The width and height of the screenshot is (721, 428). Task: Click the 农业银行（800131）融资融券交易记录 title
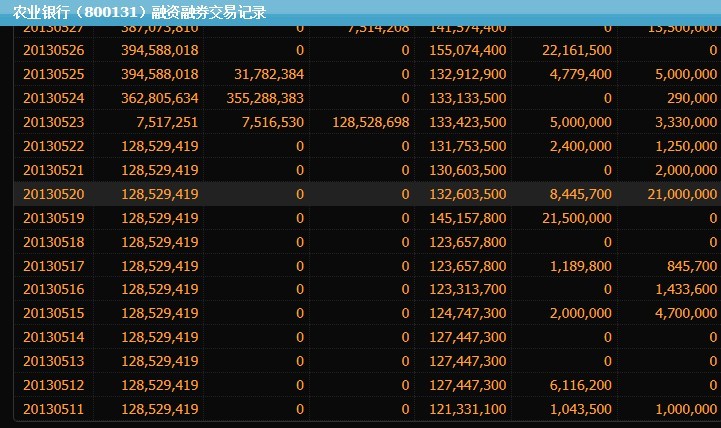pyautogui.click(x=139, y=13)
